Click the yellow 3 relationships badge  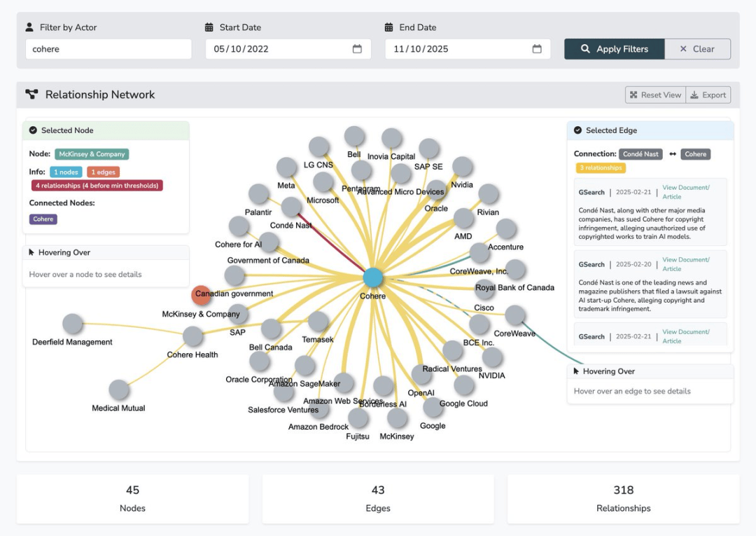click(x=601, y=168)
